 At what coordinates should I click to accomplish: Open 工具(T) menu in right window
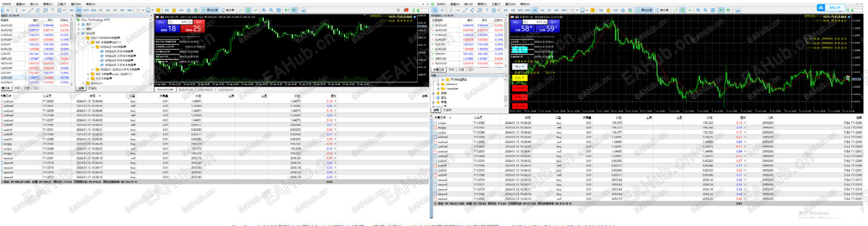(496, 4)
